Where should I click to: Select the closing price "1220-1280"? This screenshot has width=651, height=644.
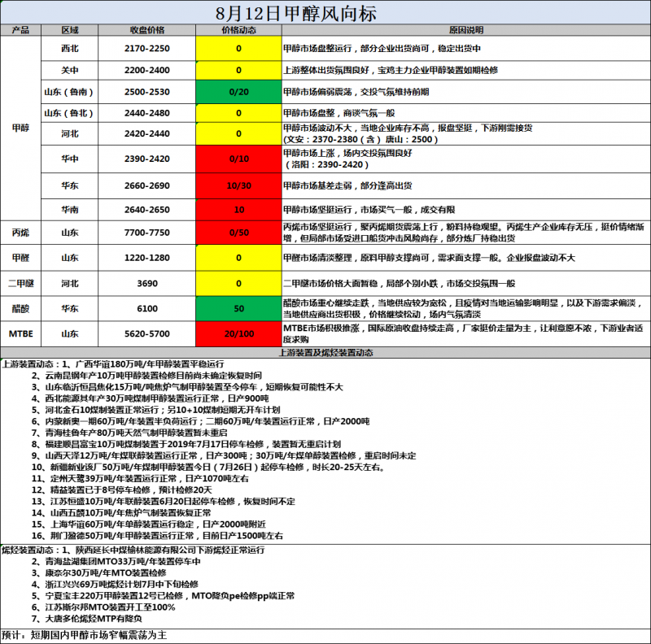click(x=147, y=258)
